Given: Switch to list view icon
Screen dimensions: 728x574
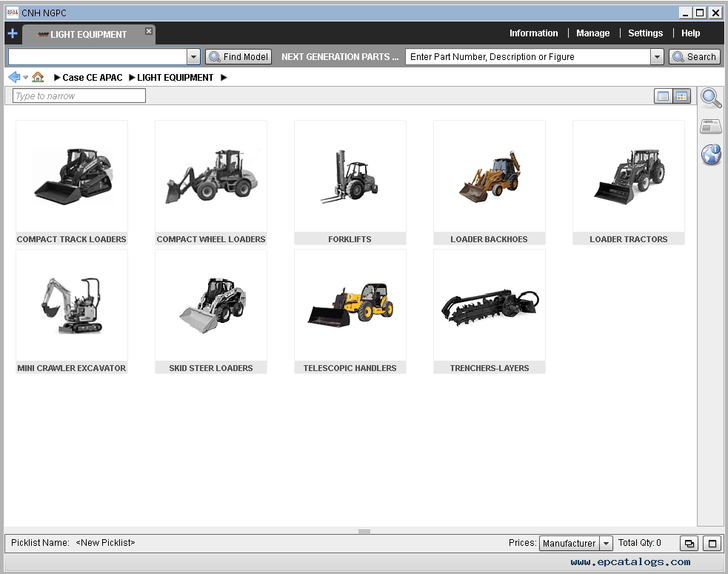Looking at the screenshot, I should pyautogui.click(x=663, y=96).
